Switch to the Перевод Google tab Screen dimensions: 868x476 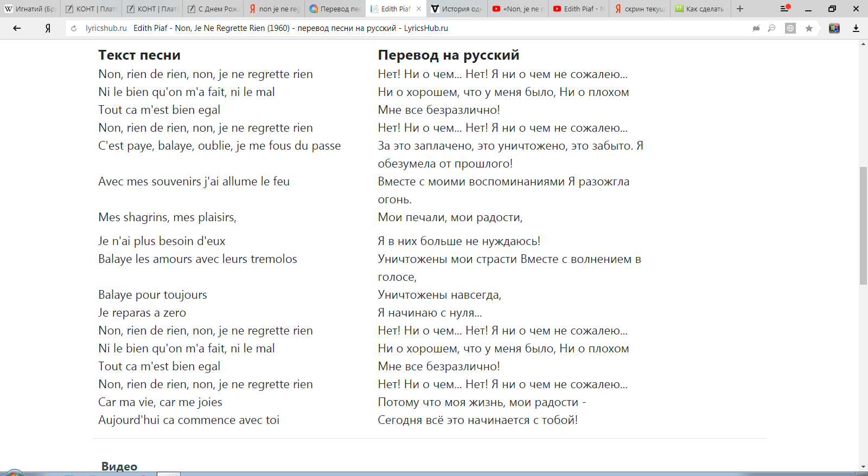click(x=335, y=9)
